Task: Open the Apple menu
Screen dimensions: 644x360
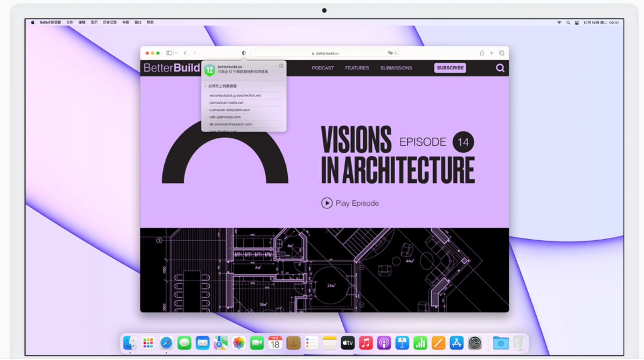Action: pos(32,22)
